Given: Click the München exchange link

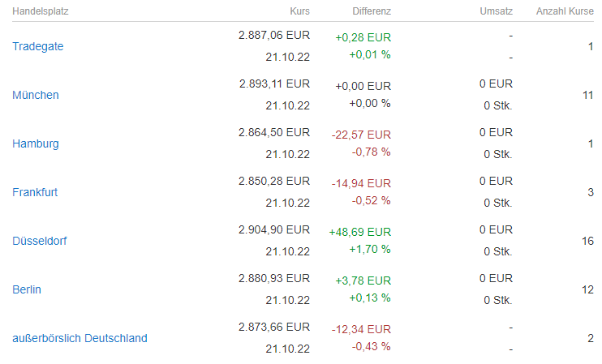Looking at the screenshot, I should [x=35, y=95].
